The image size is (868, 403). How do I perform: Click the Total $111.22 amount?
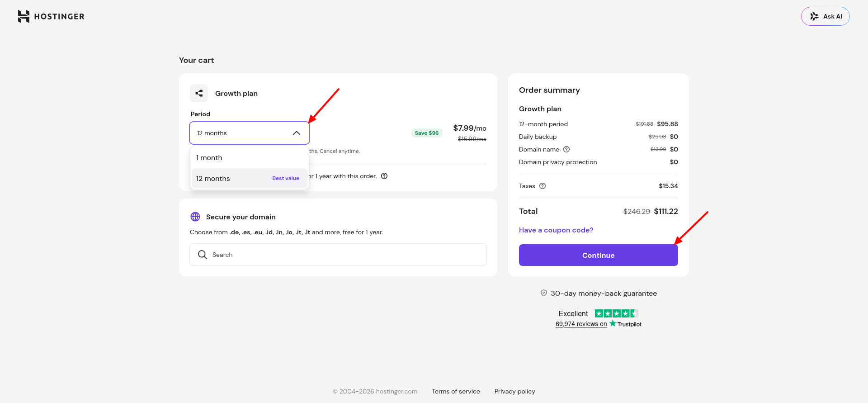(666, 211)
